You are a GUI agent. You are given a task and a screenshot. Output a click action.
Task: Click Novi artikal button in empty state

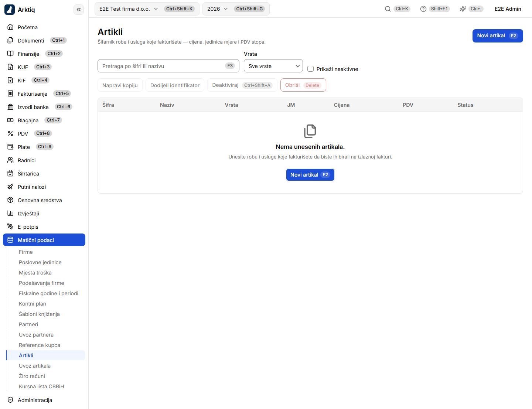click(x=310, y=175)
